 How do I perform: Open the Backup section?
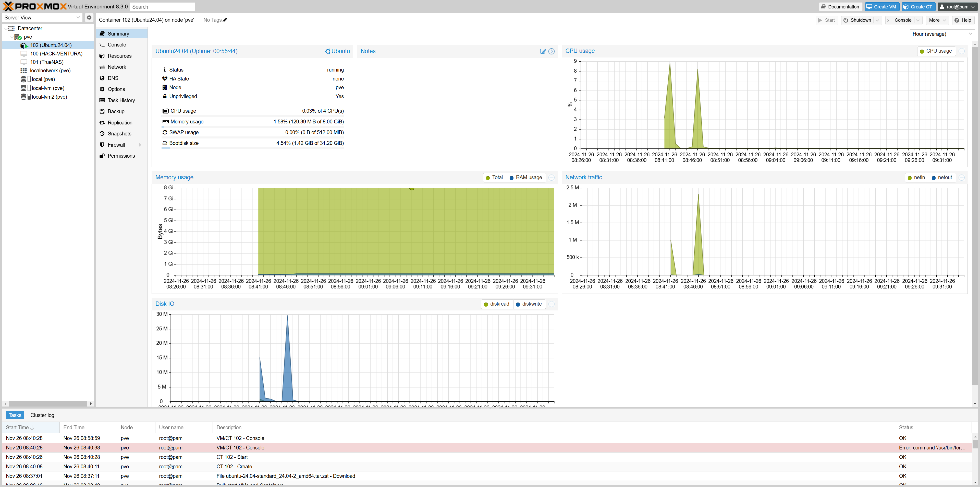pos(116,111)
